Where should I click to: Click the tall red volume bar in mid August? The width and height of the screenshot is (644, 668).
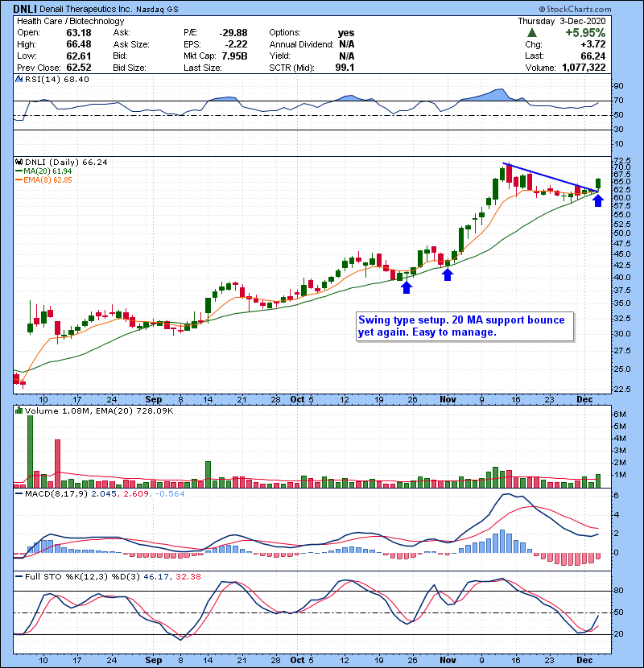click(57, 464)
